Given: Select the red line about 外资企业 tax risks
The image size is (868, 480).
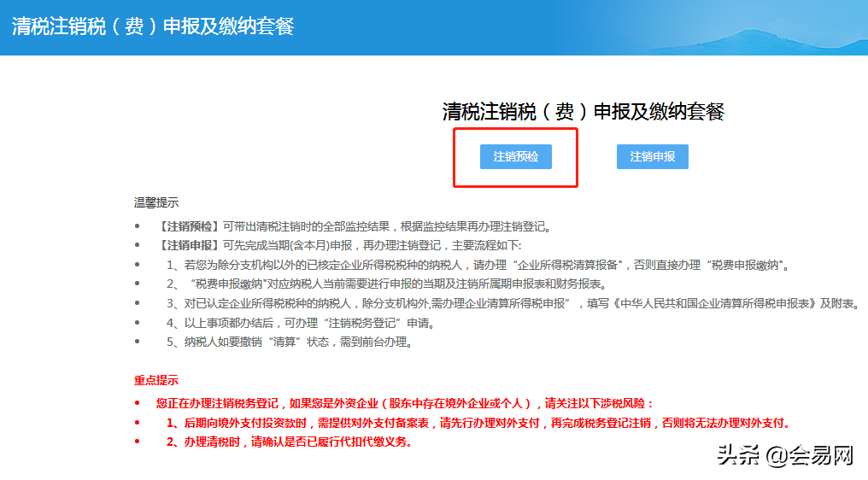Looking at the screenshot, I should click(405, 404).
